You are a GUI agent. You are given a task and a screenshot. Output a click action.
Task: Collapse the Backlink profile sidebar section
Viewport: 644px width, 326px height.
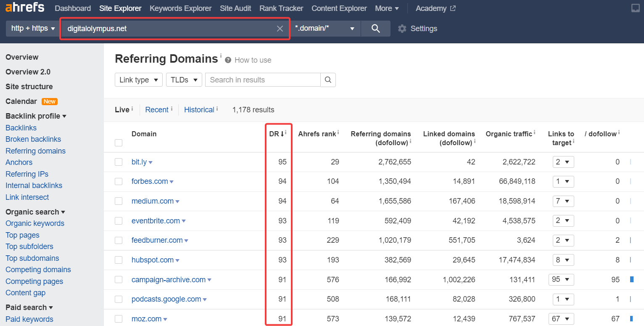[36, 116]
